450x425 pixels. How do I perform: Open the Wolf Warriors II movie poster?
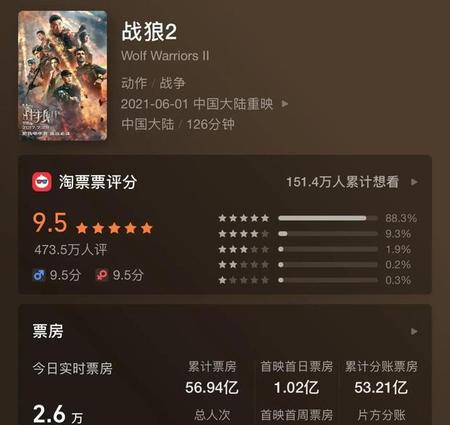[63, 75]
